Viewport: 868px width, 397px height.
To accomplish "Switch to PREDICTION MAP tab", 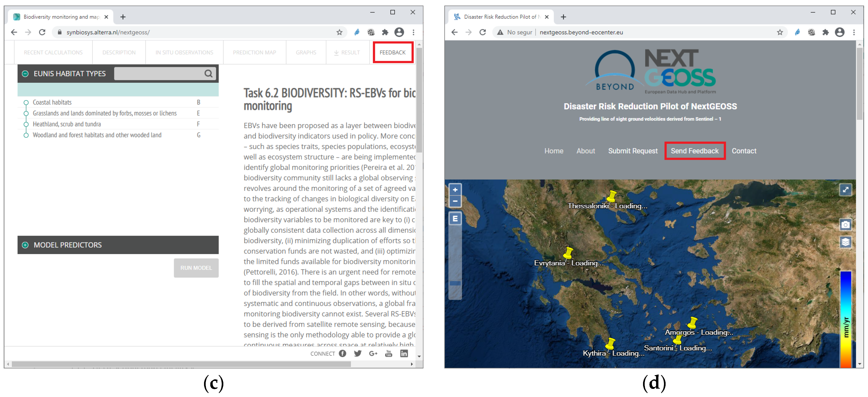I will 254,53.
